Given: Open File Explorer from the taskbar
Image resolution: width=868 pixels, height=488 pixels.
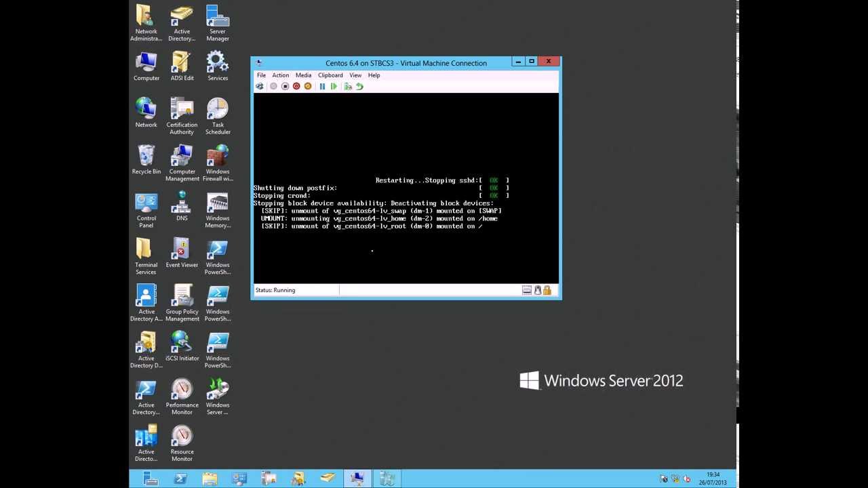Looking at the screenshot, I should pyautogui.click(x=210, y=479).
